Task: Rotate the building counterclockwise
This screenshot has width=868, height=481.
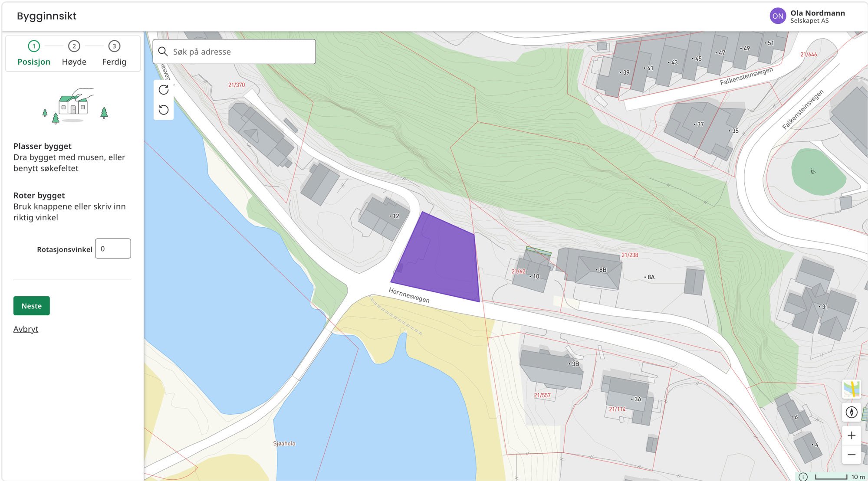Action: pos(164,110)
